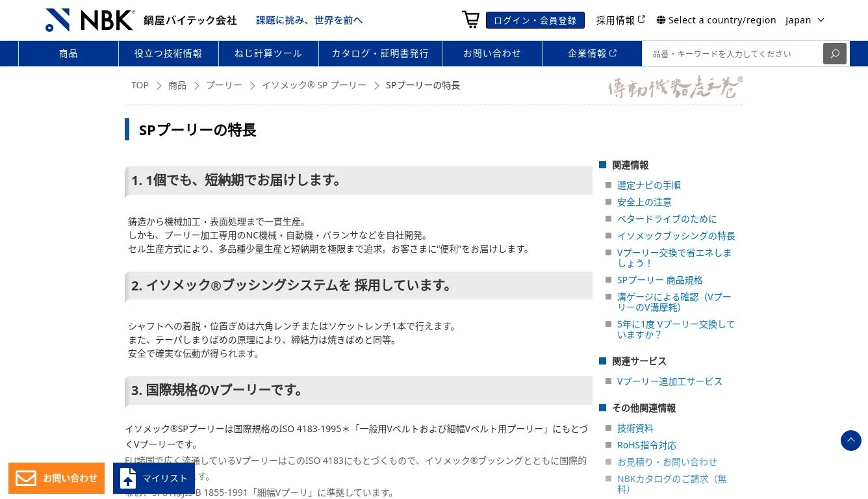Open the カタログ・証明書発行 menu
868x499 pixels.
380,53
